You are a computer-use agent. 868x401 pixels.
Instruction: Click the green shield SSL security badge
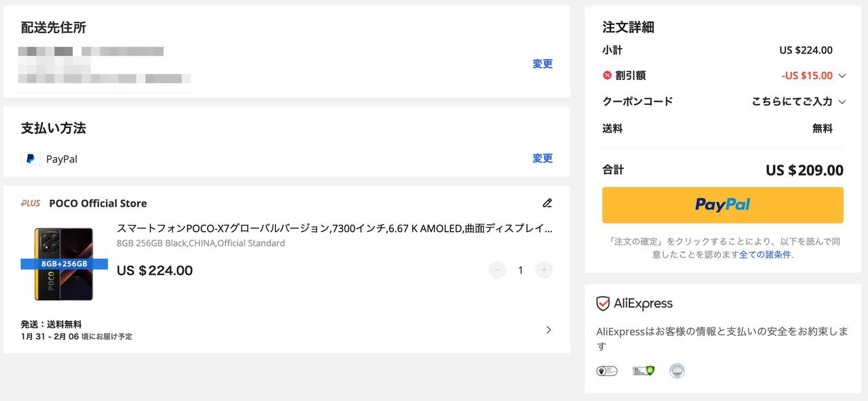click(644, 371)
